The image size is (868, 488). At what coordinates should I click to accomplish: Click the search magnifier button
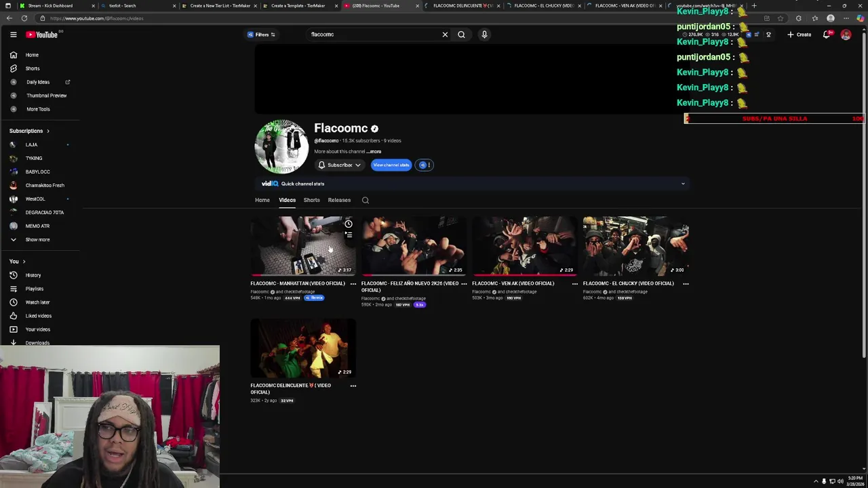point(461,35)
